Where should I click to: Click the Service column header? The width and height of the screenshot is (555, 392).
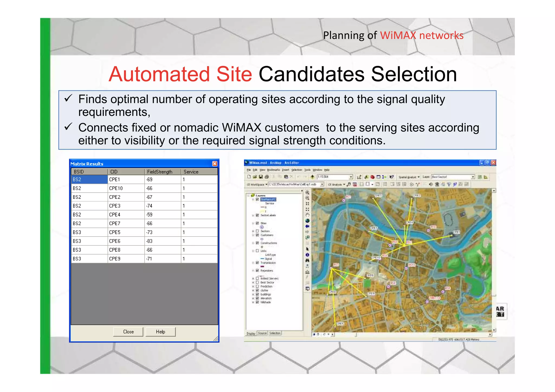(x=199, y=172)
